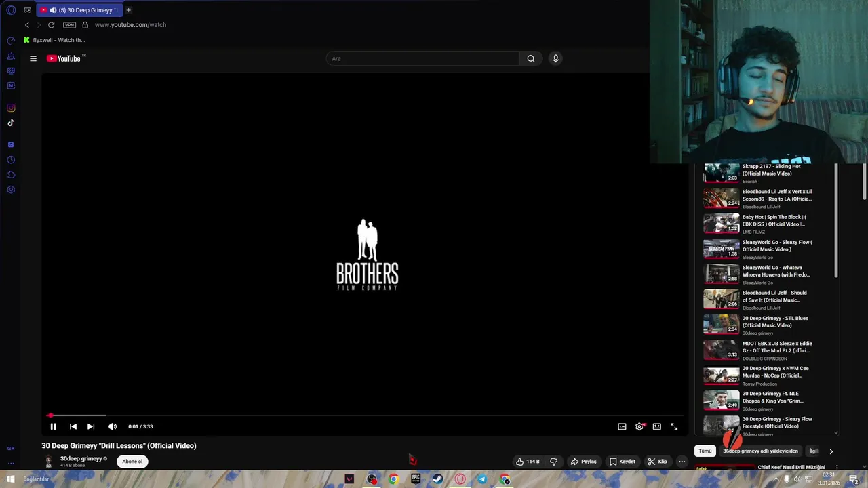Open Opera GX menu logo

tap(11, 10)
